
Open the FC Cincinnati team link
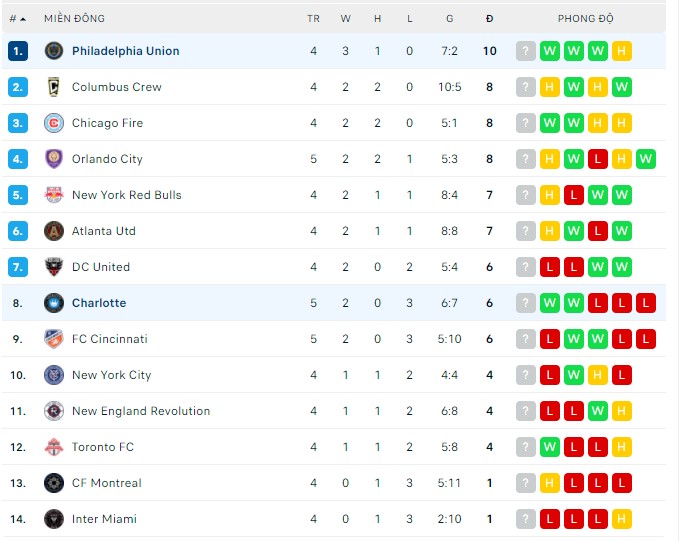pos(110,339)
